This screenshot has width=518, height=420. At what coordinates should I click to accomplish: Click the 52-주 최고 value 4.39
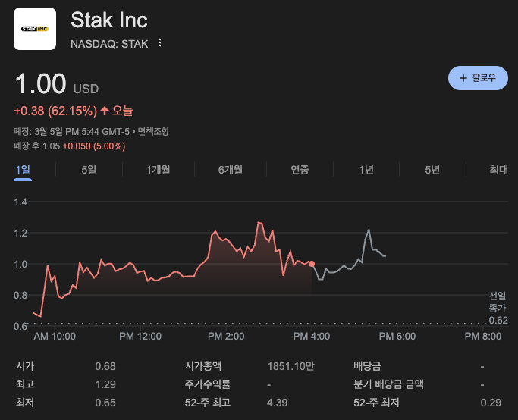click(277, 403)
